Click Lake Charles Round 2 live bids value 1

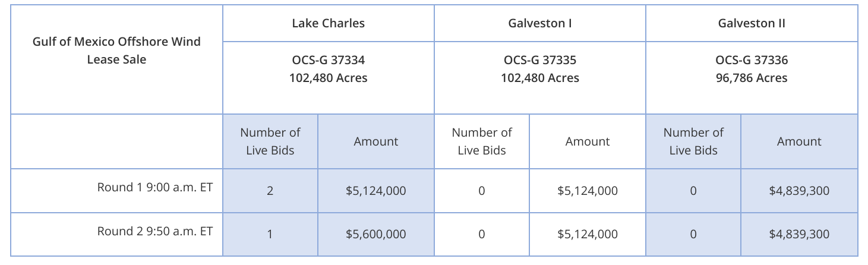pyautogui.click(x=270, y=235)
